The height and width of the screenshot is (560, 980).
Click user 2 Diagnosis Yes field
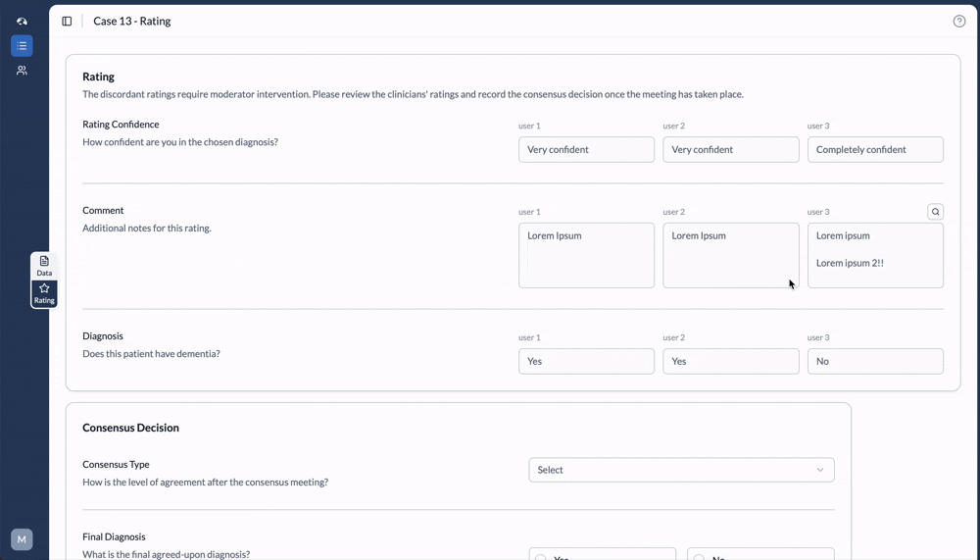(x=731, y=361)
